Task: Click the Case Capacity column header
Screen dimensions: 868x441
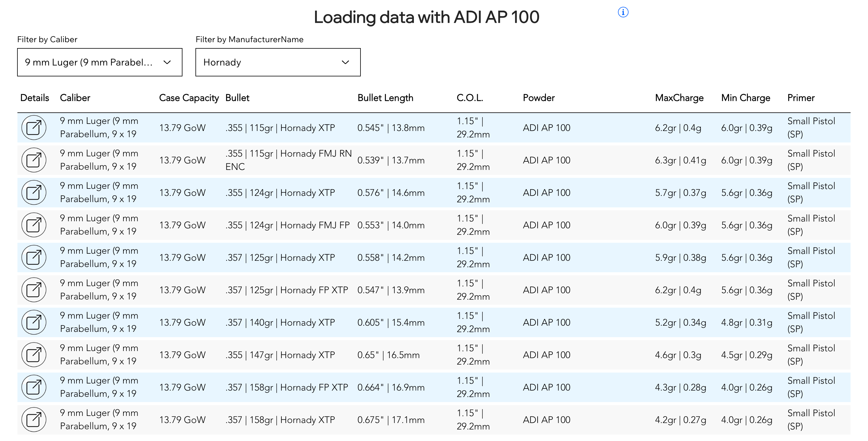Action: coord(189,98)
